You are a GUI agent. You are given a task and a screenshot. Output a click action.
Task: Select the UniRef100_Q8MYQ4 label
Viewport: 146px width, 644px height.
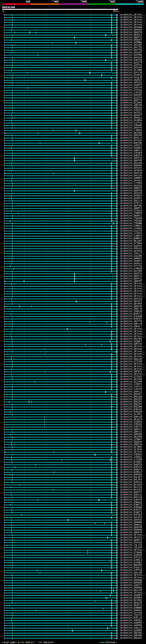(131, 306)
